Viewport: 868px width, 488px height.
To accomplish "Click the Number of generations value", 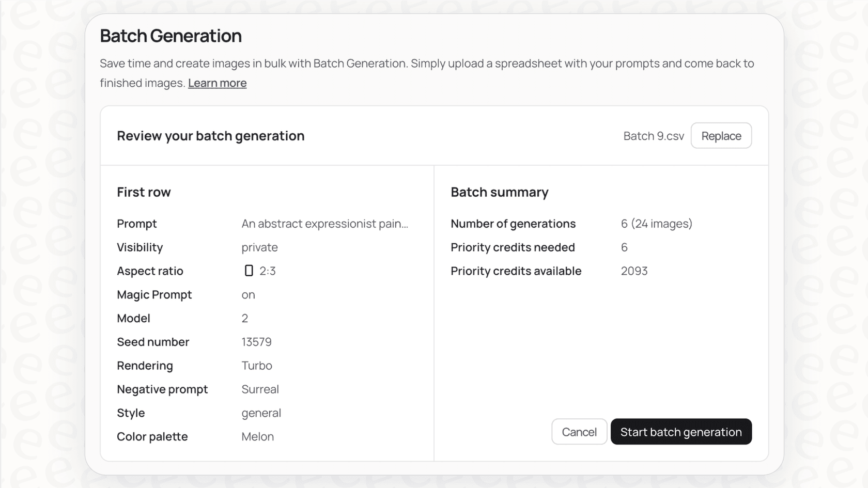I will tap(656, 224).
